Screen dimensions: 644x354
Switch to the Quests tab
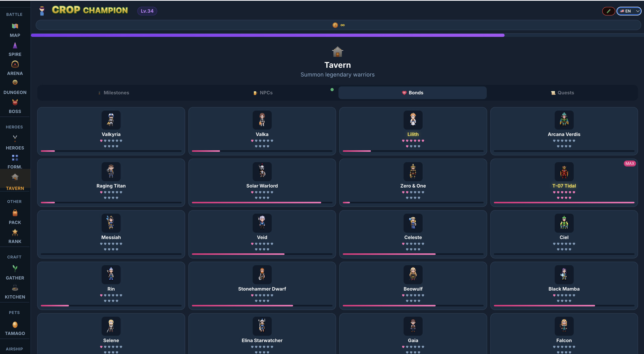click(x=562, y=93)
